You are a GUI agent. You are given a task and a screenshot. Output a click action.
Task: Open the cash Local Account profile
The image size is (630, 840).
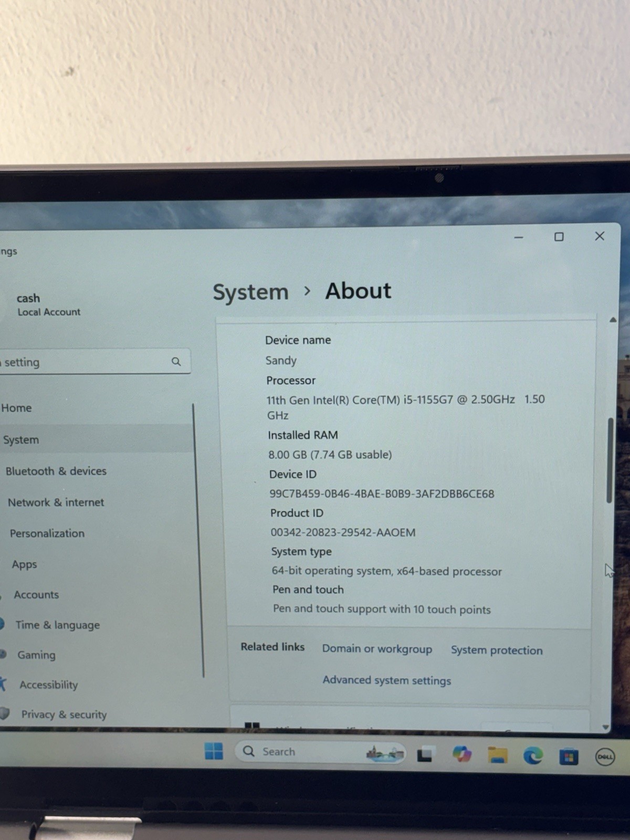click(x=47, y=304)
